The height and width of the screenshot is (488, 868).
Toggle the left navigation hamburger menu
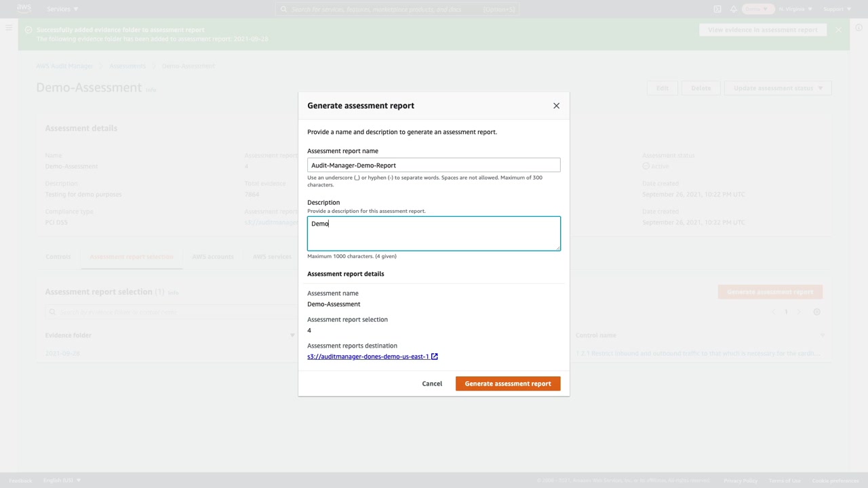coord(9,28)
